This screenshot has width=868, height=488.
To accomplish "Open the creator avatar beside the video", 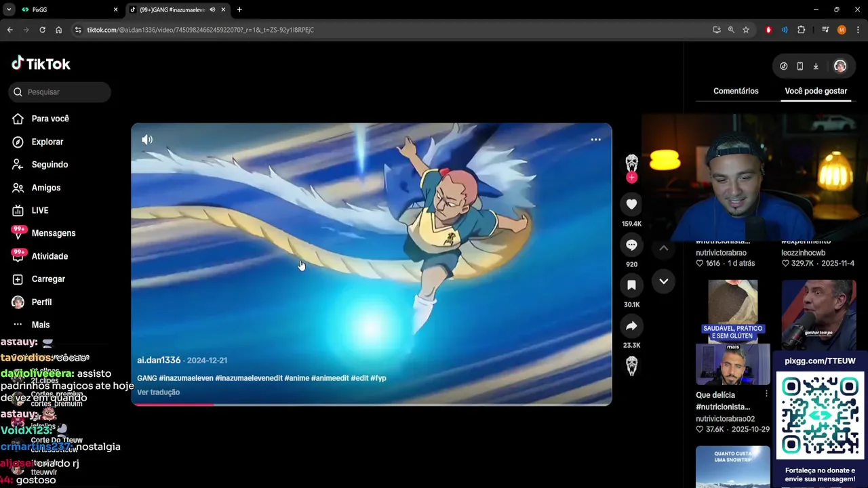I will pyautogui.click(x=631, y=163).
